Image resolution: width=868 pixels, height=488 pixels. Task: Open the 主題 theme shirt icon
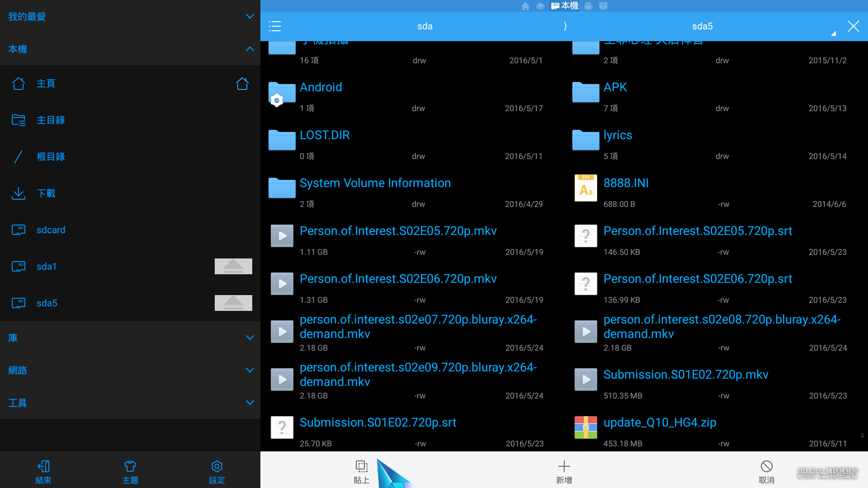click(130, 467)
